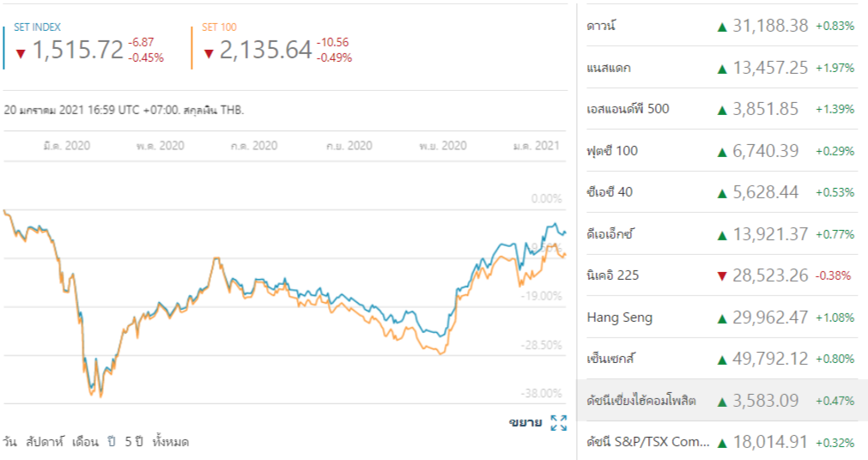This screenshot has height=460, width=868.
Task: Open the ดัชนี S&P/TSX Composite row
Action: pos(648,443)
